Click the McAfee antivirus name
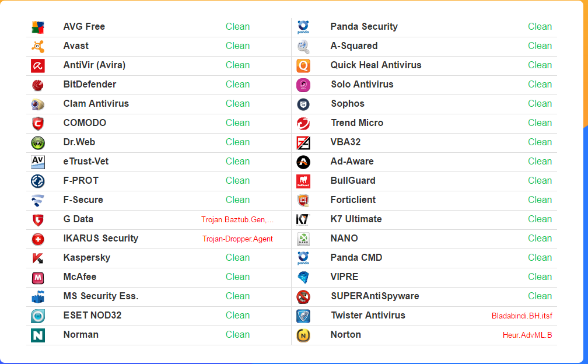Viewport: 588px width, 364px height. (80, 276)
